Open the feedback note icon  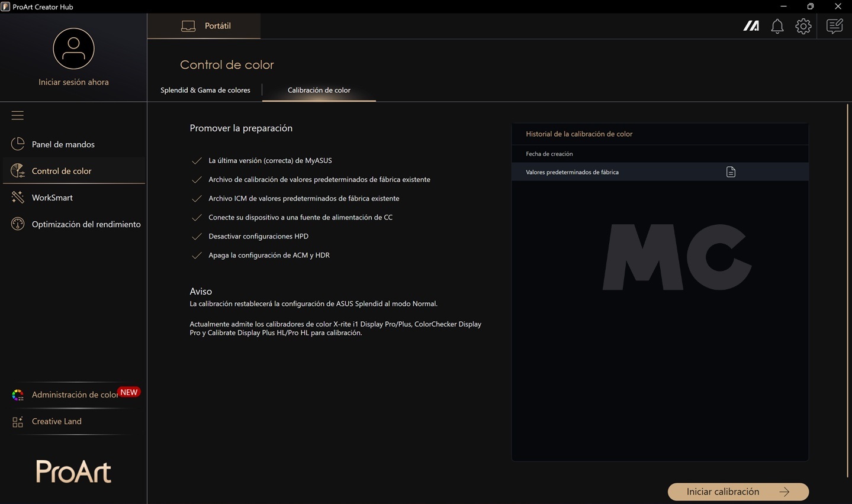[x=835, y=26]
